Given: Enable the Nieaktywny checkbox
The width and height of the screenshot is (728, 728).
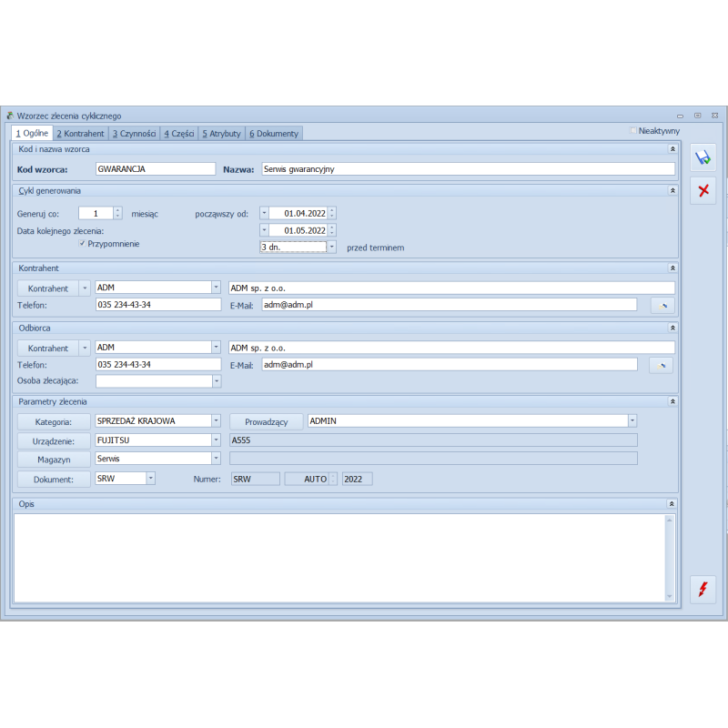Looking at the screenshot, I should [x=633, y=131].
